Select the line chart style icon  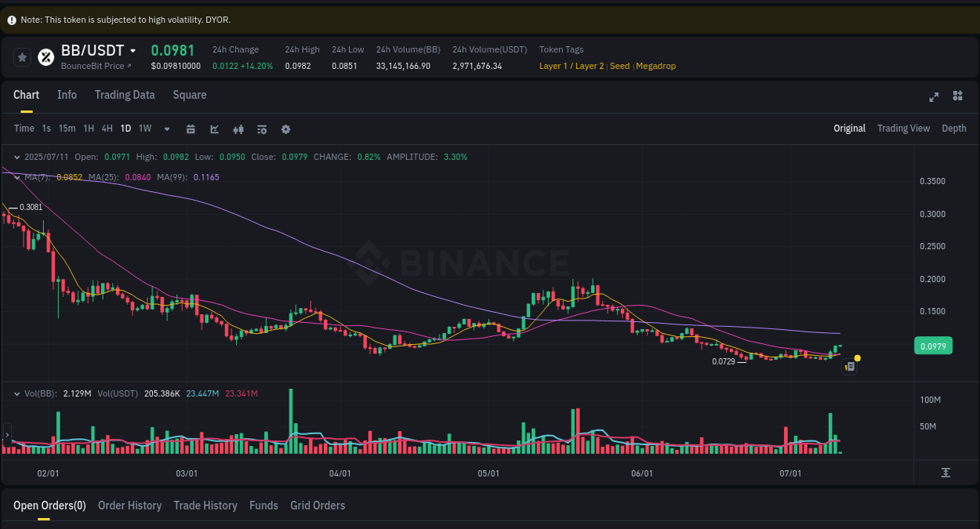point(214,129)
